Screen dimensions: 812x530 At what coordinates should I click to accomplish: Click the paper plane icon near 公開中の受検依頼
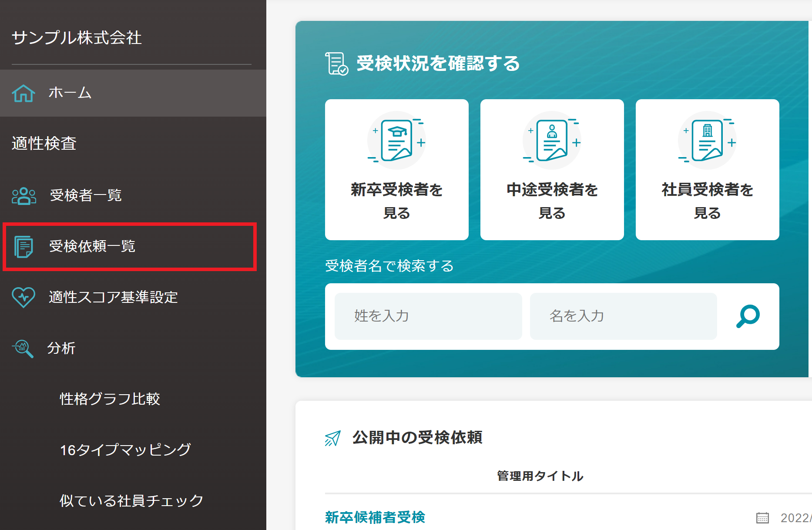click(332, 439)
